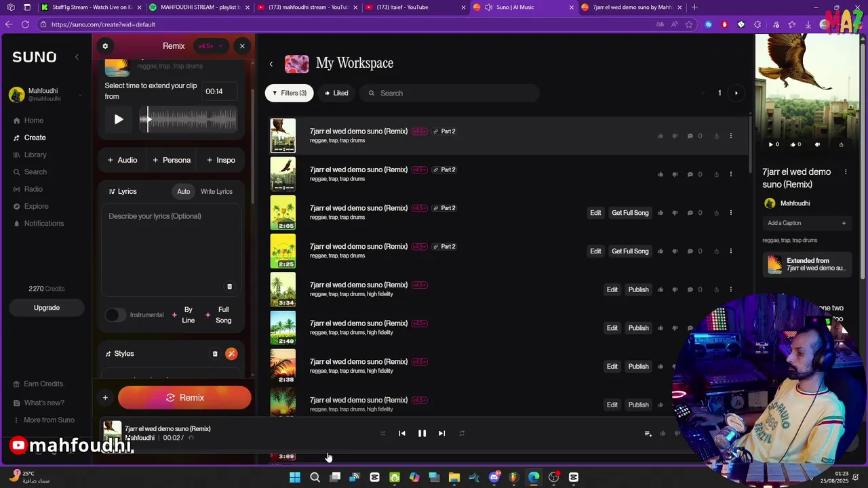Toggle the Instrumental switch
868x488 pixels.
(116, 315)
